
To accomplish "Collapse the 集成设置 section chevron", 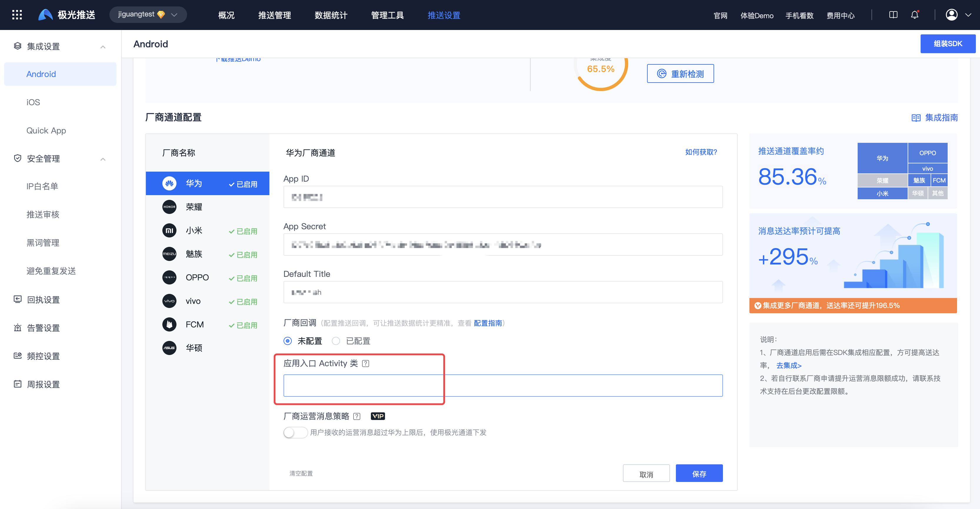I will (103, 47).
